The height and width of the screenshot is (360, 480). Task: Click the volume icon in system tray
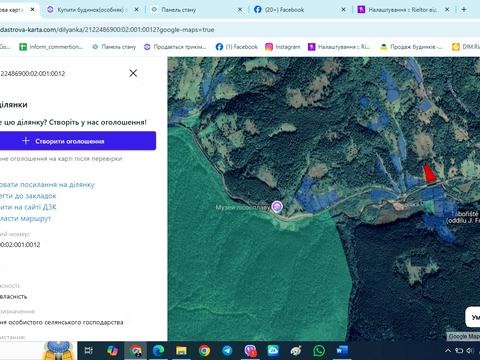click(470, 350)
